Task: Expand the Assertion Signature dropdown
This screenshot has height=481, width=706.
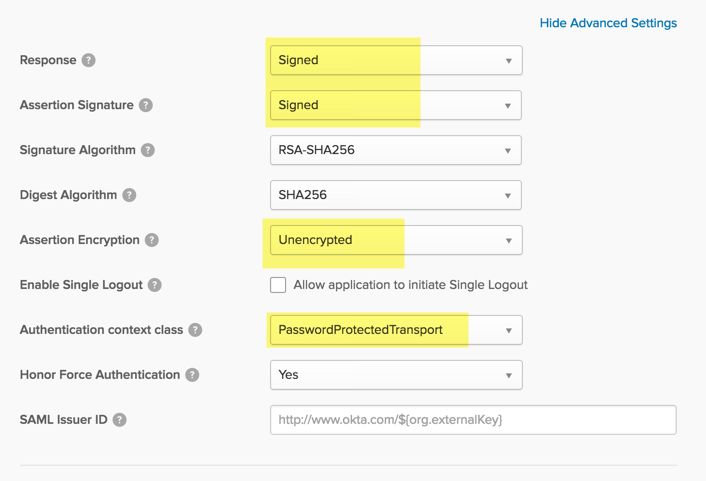Action: [x=395, y=105]
